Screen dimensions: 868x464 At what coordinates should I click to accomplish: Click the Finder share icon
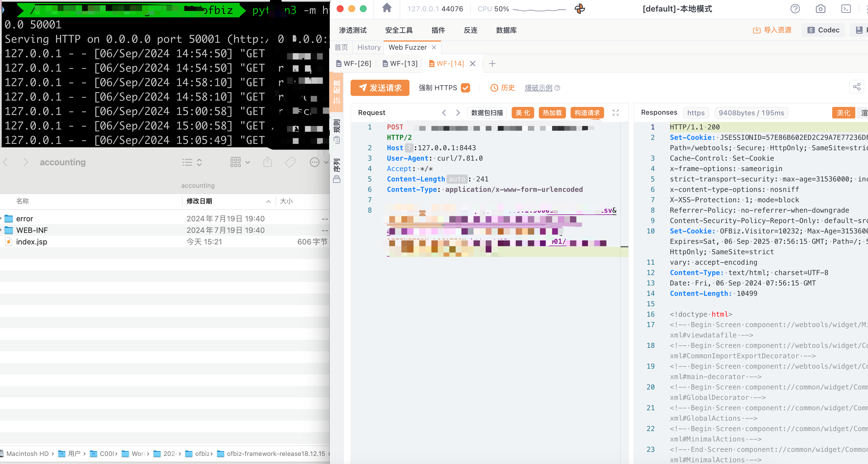268,162
